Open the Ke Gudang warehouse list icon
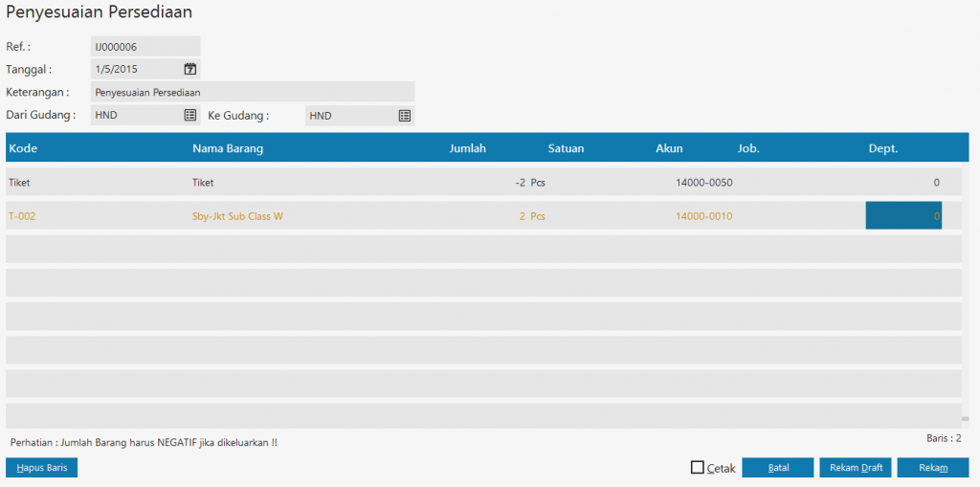980x487 pixels. [405, 115]
